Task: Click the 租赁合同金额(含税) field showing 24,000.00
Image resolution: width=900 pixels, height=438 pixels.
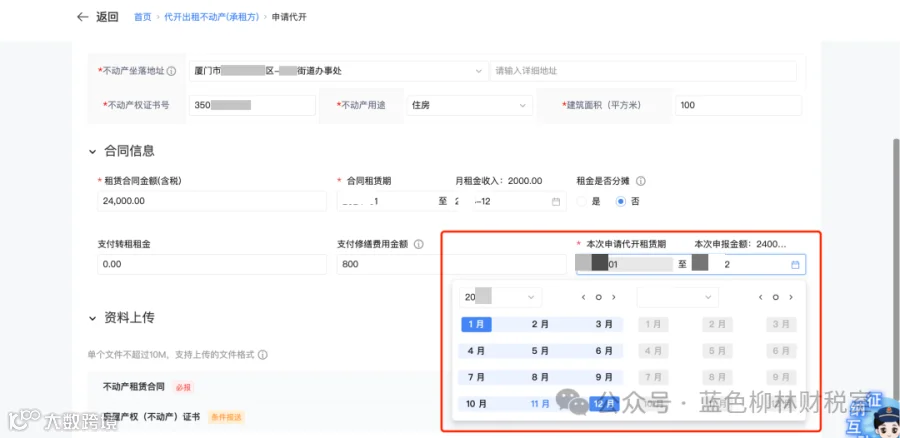Action: click(212, 201)
